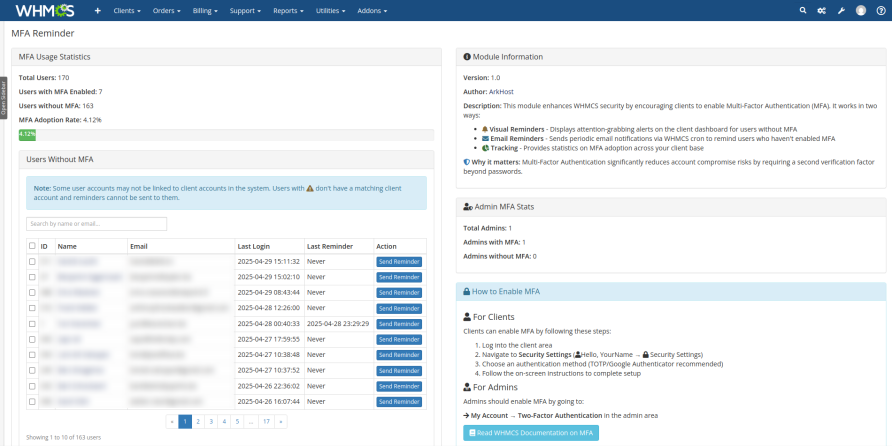Check the row with login 2025-04-27 17:59:55
Image resolution: width=892 pixels, height=446 pixels.
[32, 339]
